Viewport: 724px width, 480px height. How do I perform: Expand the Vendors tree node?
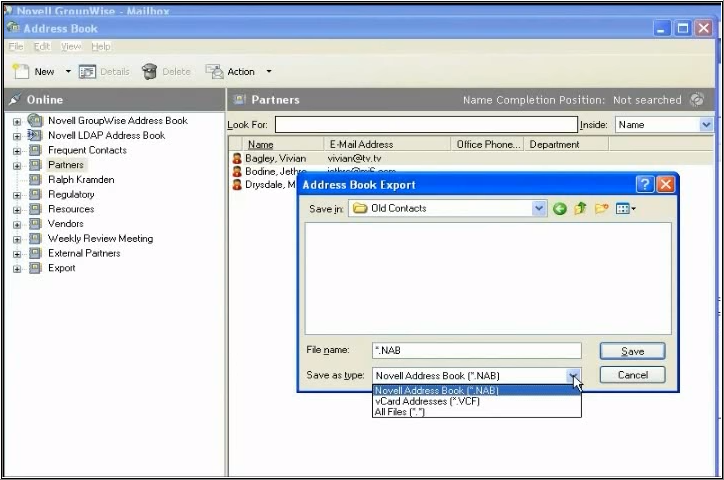pos(17,225)
